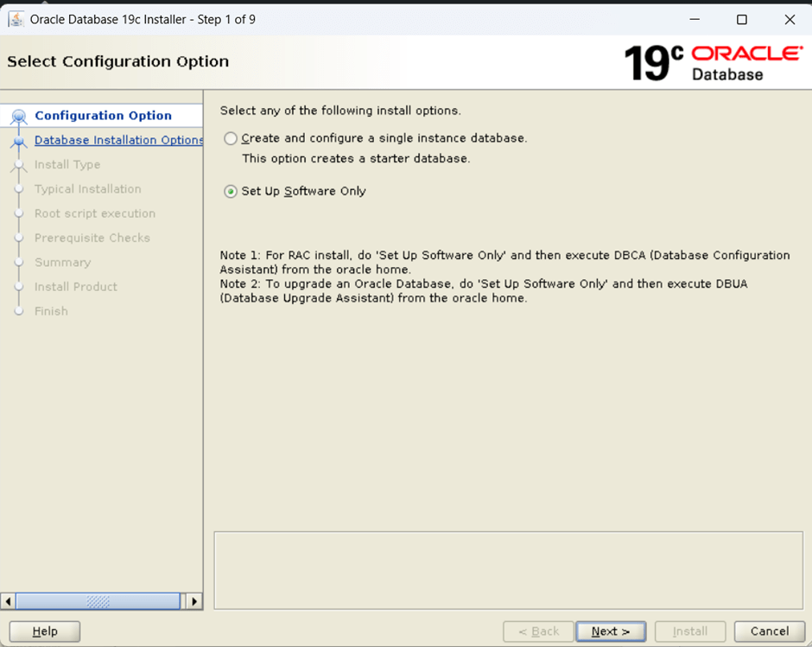Screen dimensions: 812x647
Task: Close the Oracle Database installer window
Action: (x=789, y=19)
